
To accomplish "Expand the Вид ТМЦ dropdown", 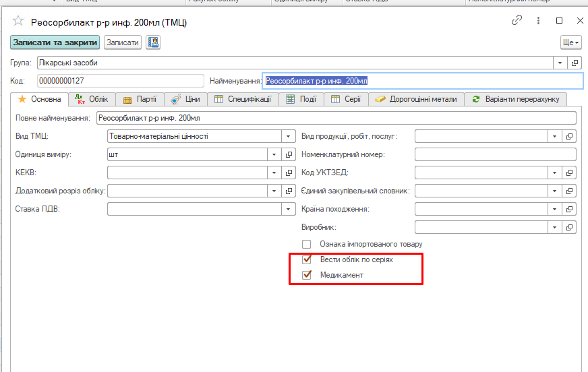I will 274,136.
